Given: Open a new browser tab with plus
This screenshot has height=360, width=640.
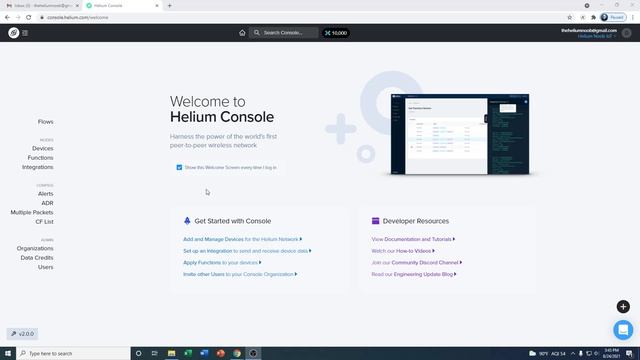Looking at the screenshot, I should [x=169, y=6].
